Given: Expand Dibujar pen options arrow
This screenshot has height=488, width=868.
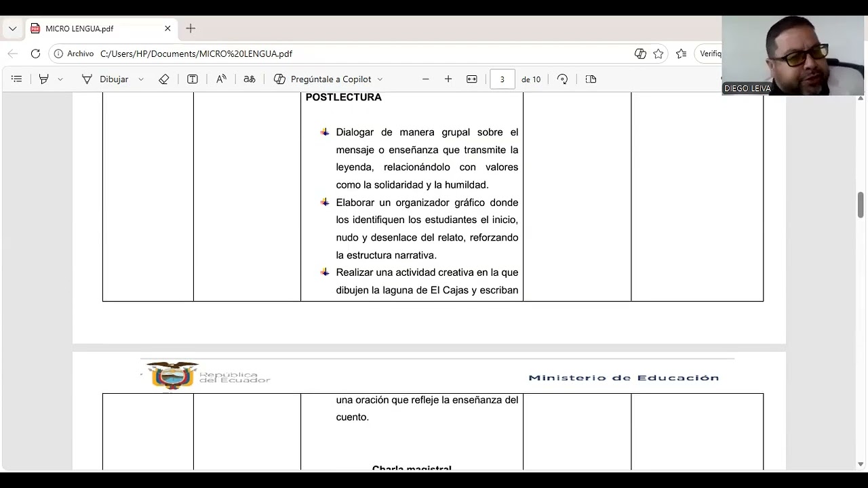Looking at the screenshot, I should pyautogui.click(x=141, y=79).
